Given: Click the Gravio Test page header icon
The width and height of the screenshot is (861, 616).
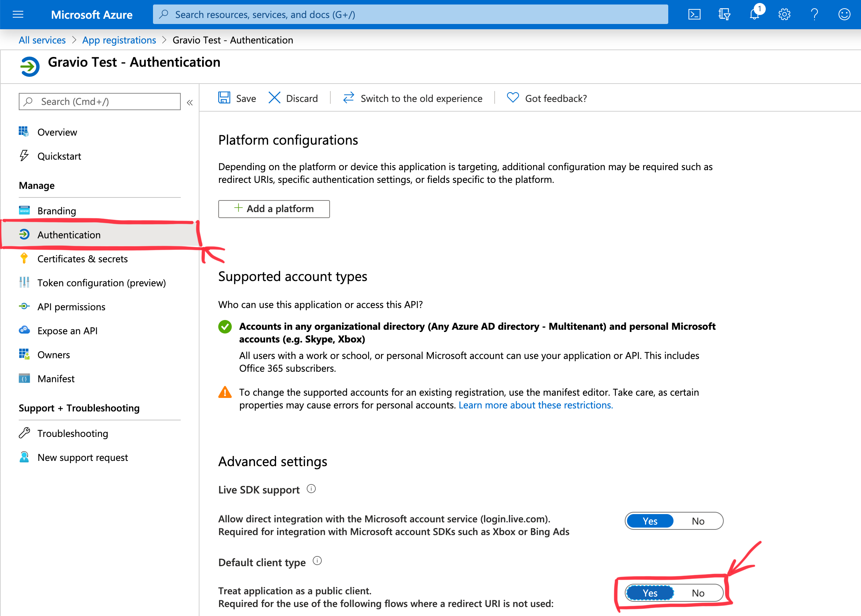Looking at the screenshot, I should click(x=30, y=66).
